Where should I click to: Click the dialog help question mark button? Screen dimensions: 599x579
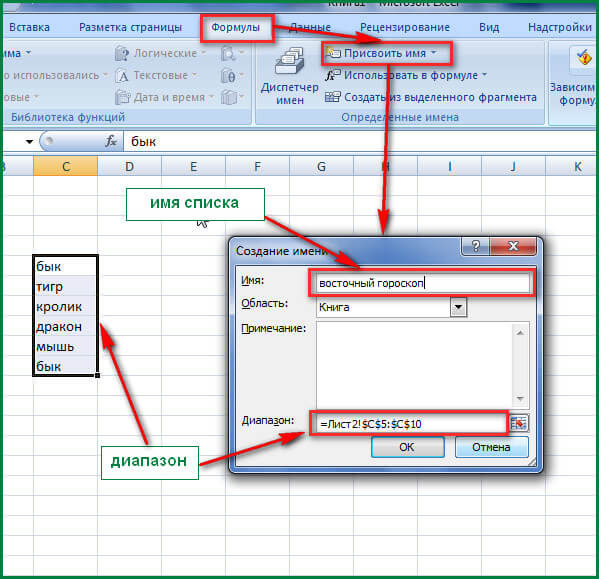475,246
